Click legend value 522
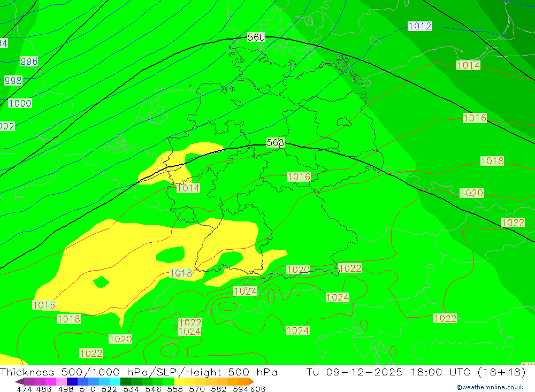Viewport: 535px width, 392px height. (x=109, y=389)
